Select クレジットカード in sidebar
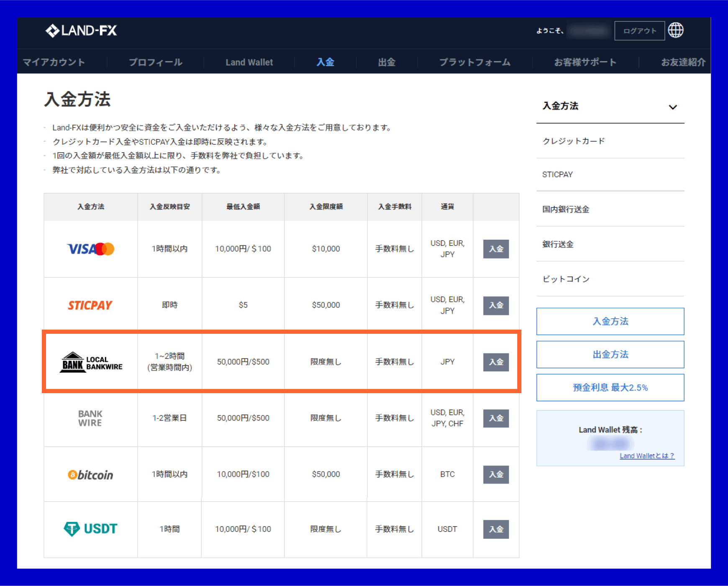Screen dimensions: 728x586 pos(610,141)
